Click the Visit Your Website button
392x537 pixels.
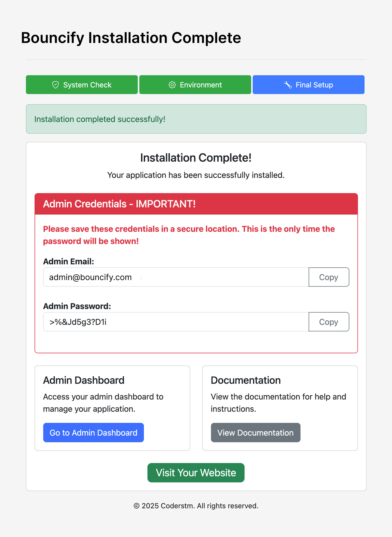(196, 473)
